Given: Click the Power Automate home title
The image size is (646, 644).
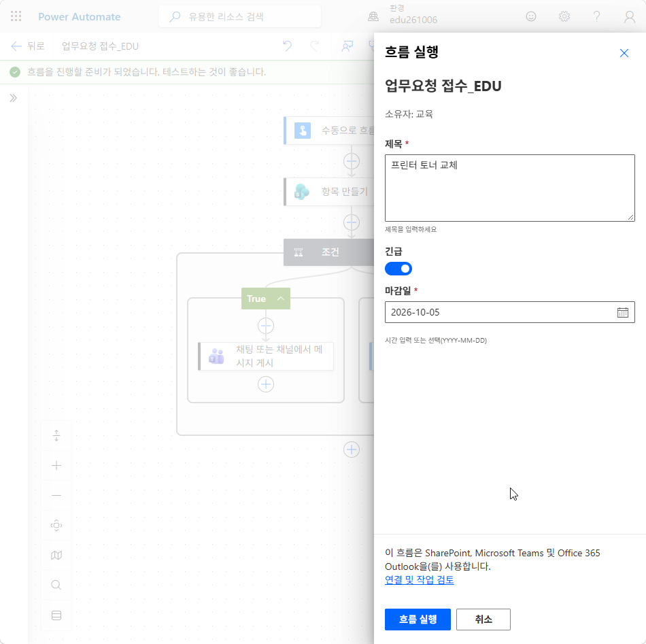Looking at the screenshot, I should pyautogui.click(x=80, y=17).
